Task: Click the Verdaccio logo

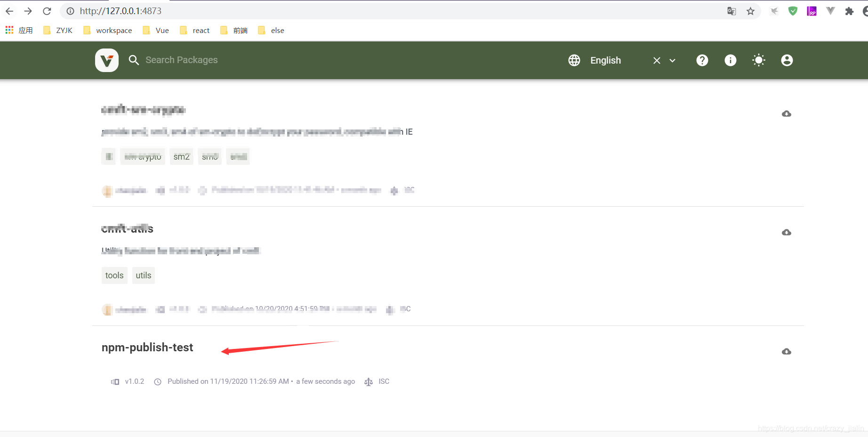Action: click(107, 60)
